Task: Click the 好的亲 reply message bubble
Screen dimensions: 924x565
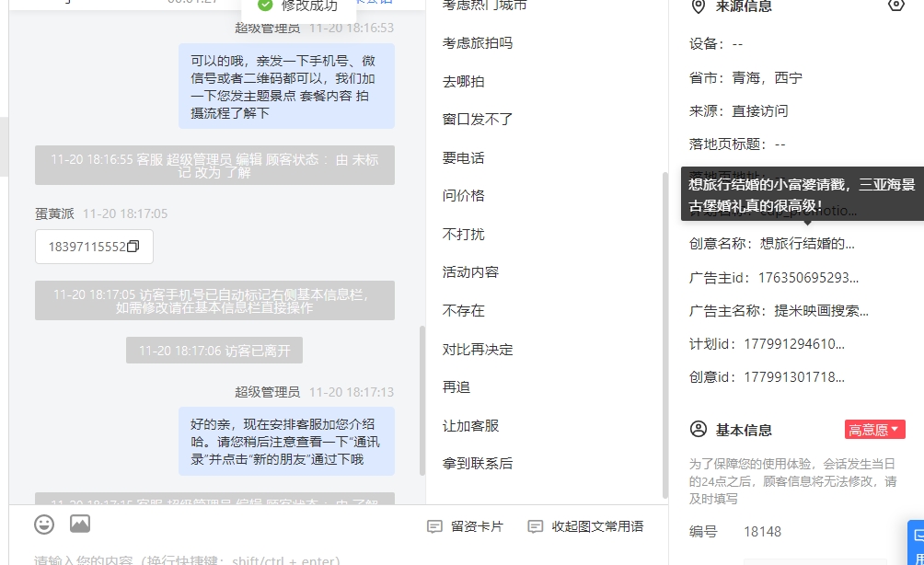Action: 286,442
